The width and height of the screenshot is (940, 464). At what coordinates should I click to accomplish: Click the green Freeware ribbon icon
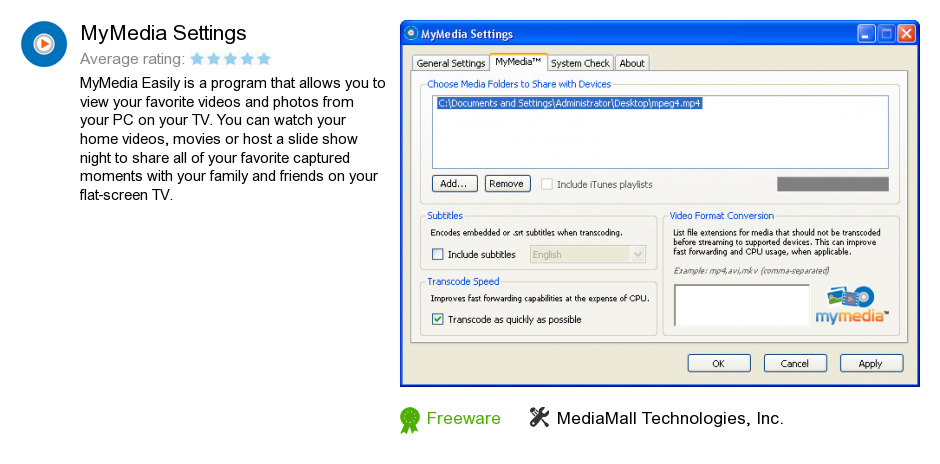pos(409,420)
